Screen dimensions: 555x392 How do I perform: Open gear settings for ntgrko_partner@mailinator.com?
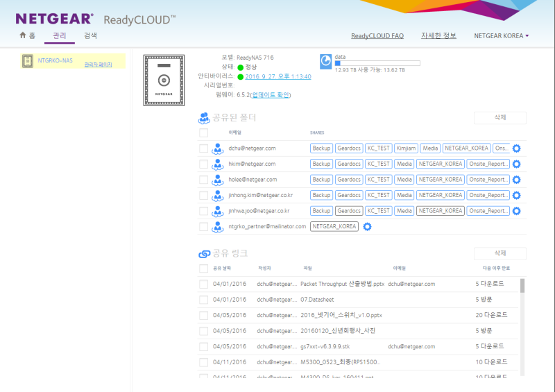368,227
